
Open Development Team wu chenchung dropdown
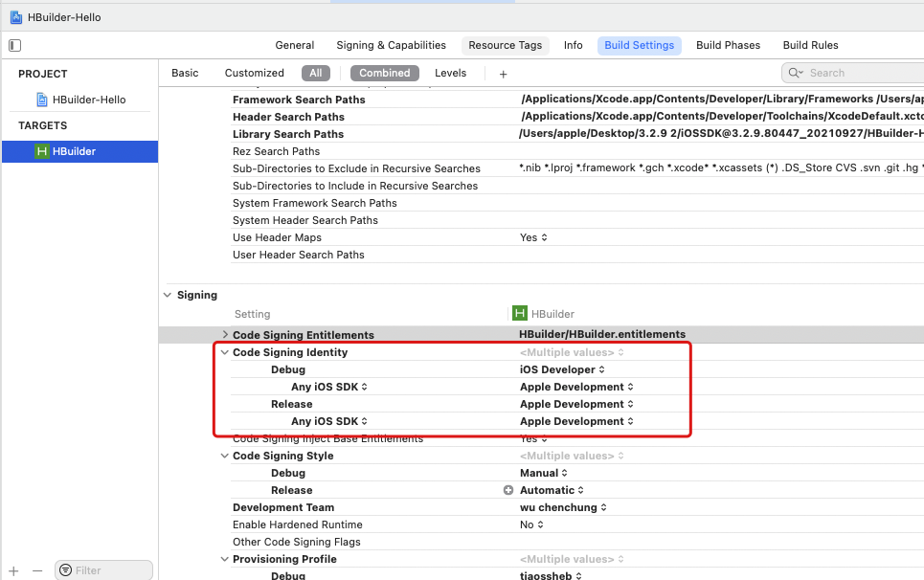[x=563, y=507]
